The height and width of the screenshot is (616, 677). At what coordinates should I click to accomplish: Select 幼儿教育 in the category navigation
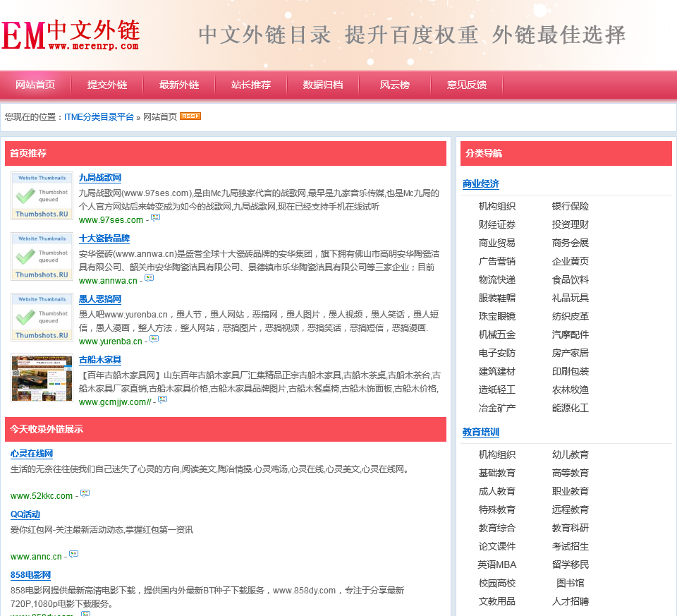pos(570,455)
